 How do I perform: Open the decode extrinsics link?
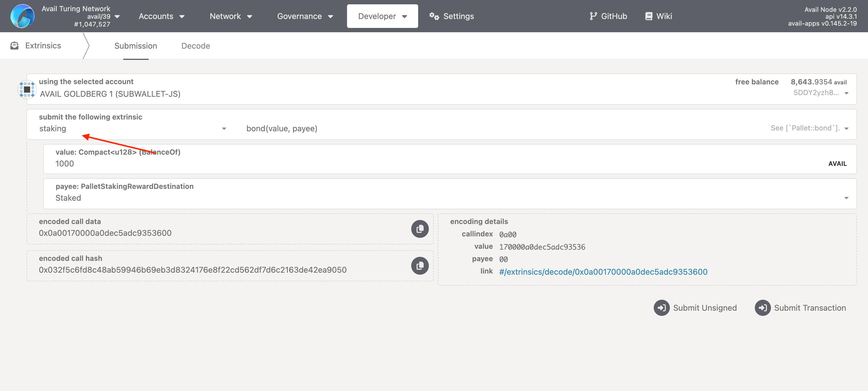point(603,272)
